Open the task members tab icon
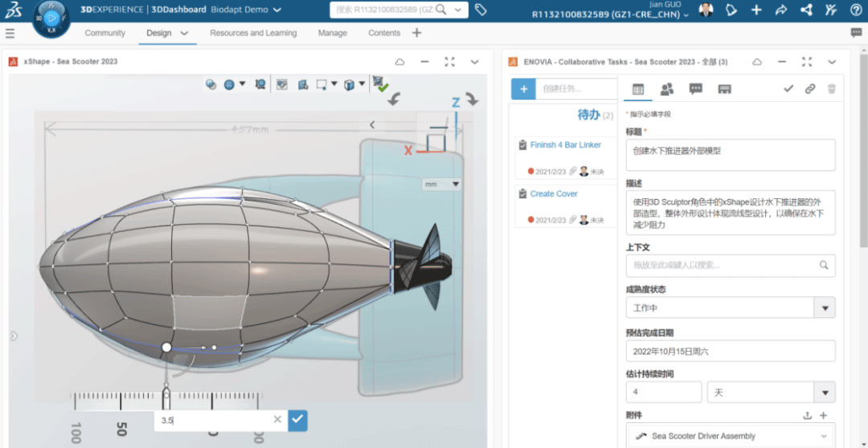 [x=666, y=89]
